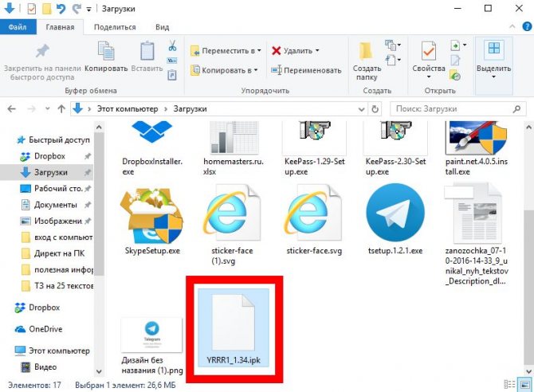534x392 pixels.
Task: Click the Переименовать button
Action: click(x=306, y=70)
